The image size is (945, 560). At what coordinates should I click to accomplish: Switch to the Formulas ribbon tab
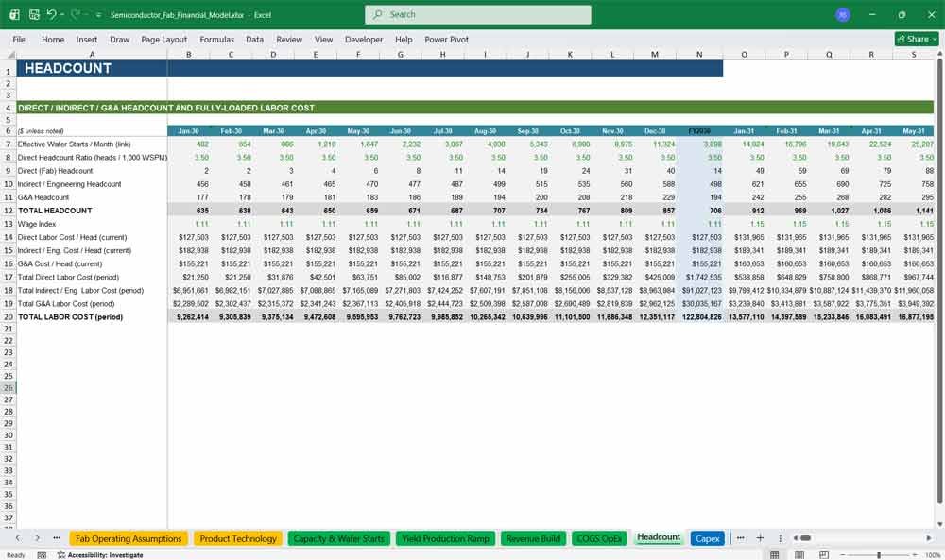(217, 39)
